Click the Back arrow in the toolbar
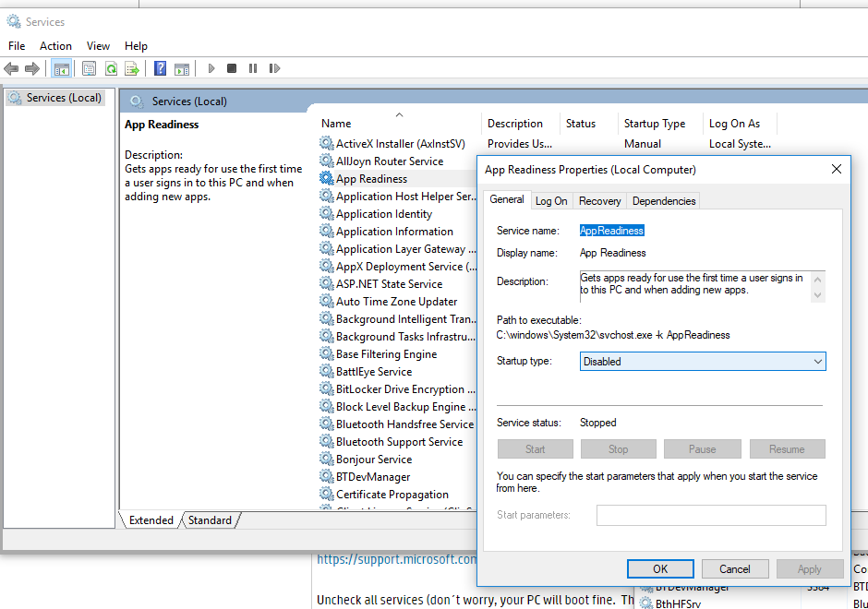868x609 pixels. 11,68
